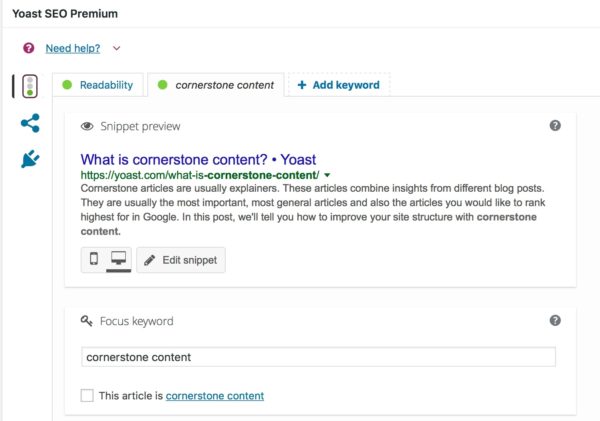Expand the Need help chevron
600x421 pixels.
pos(116,48)
